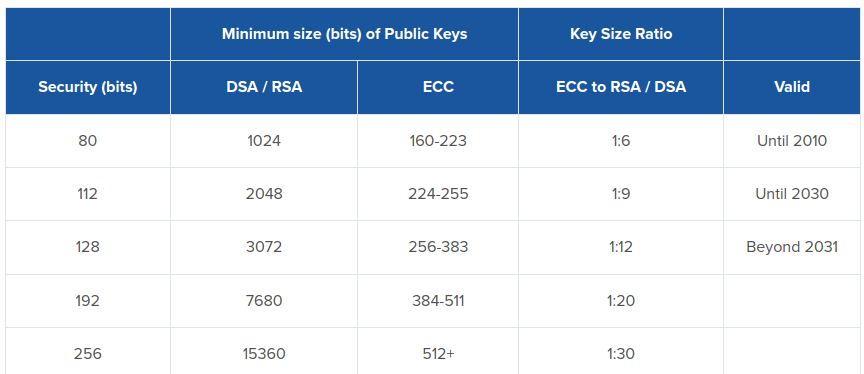Select the DSA / RSA column header
Viewport: 864px width, 374px height.
pyautogui.click(x=264, y=87)
